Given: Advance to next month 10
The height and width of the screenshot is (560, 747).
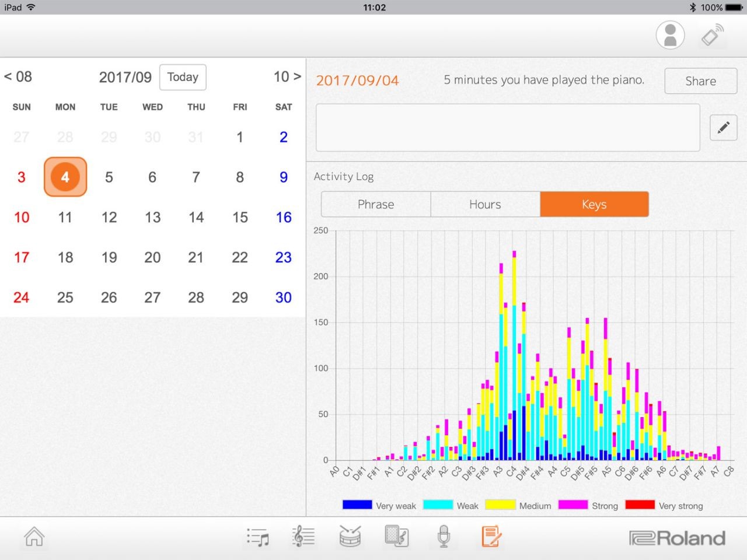Looking at the screenshot, I should (287, 77).
